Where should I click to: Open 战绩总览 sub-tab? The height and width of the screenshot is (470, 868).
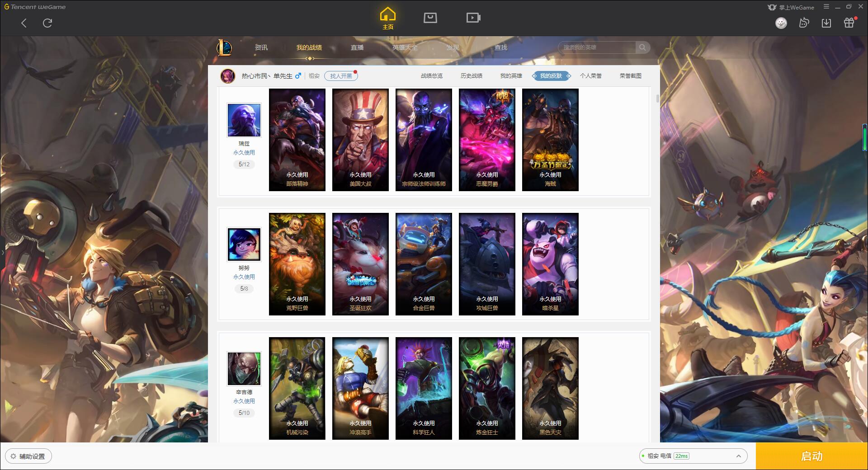click(432, 76)
